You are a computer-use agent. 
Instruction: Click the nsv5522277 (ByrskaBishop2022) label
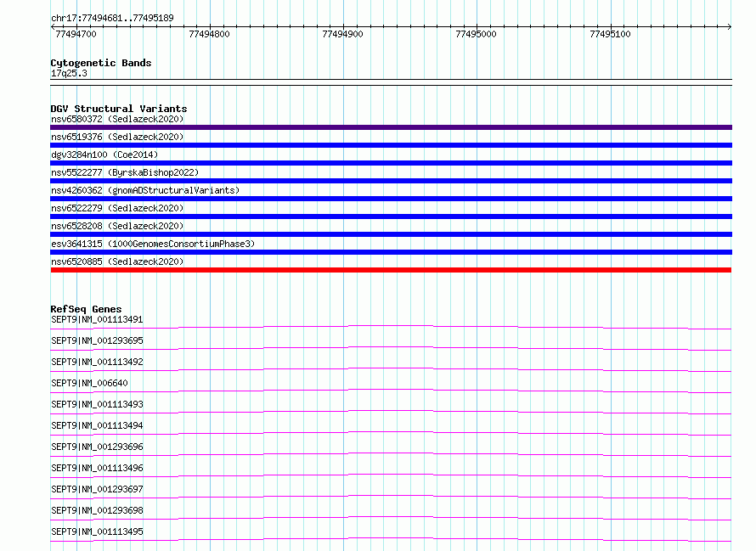(x=125, y=172)
